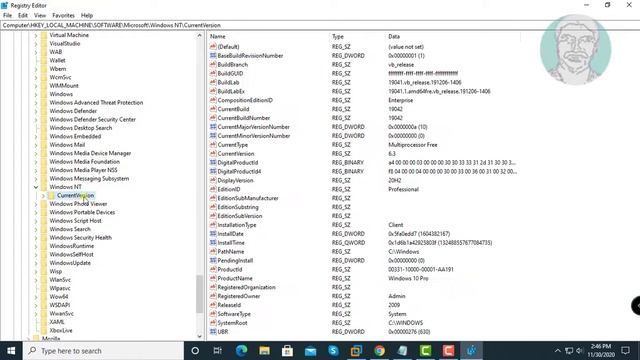Select the EditionID value name
The height and width of the screenshot is (360, 640).
click(229, 189)
